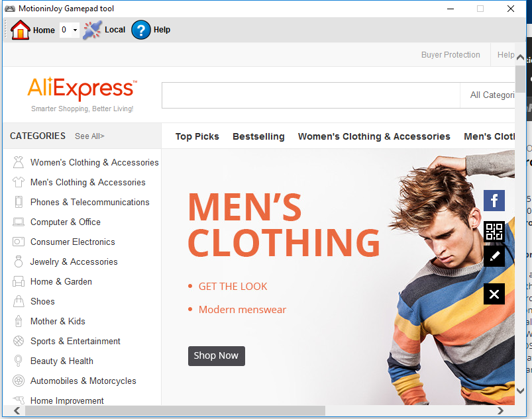Click the Shop Now button
The width and height of the screenshot is (532, 419).
click(x=217, y=355)
